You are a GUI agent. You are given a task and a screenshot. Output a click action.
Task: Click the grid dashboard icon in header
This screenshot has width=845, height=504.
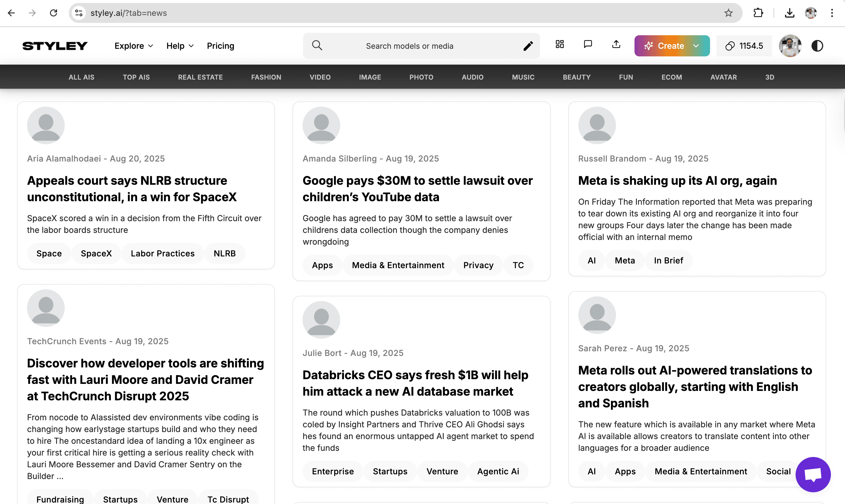pyautogui.click(x=560, y=44)
